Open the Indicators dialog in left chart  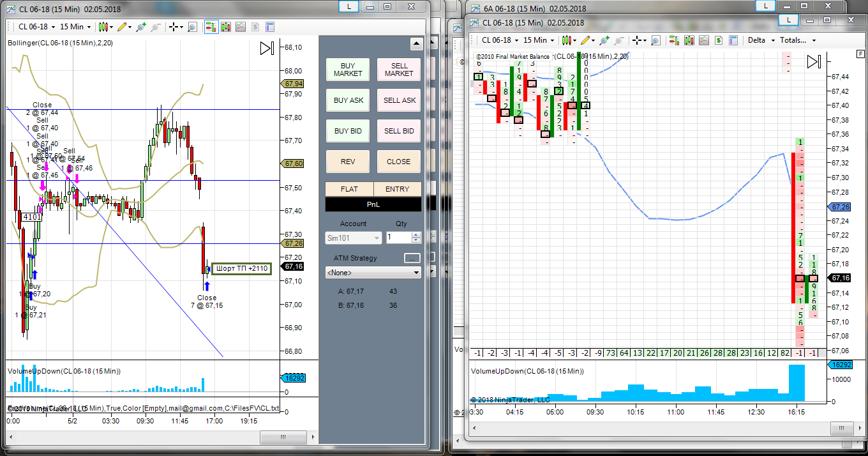point(226,27)
